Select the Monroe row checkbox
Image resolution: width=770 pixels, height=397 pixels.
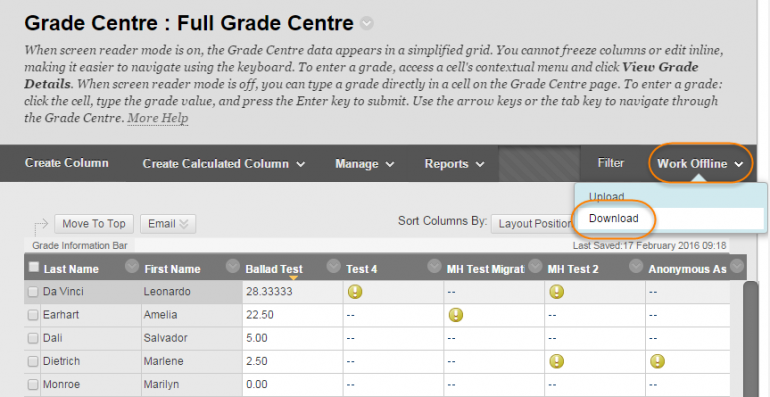coord(33,385)
